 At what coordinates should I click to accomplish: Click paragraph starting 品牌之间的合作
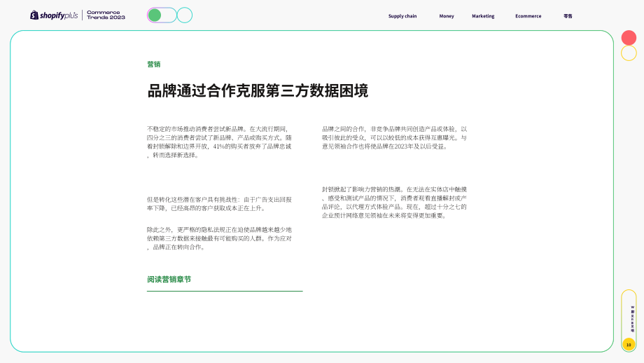(394, 138)
